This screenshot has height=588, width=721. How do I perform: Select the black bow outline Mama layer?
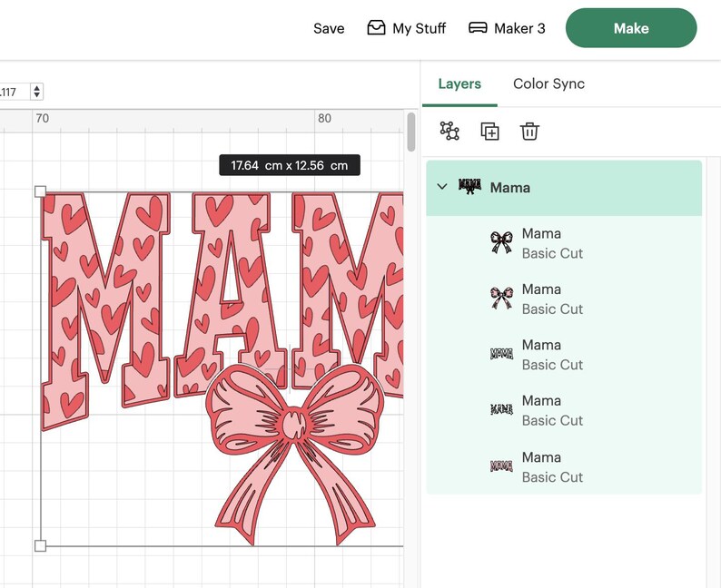point(564,243)
